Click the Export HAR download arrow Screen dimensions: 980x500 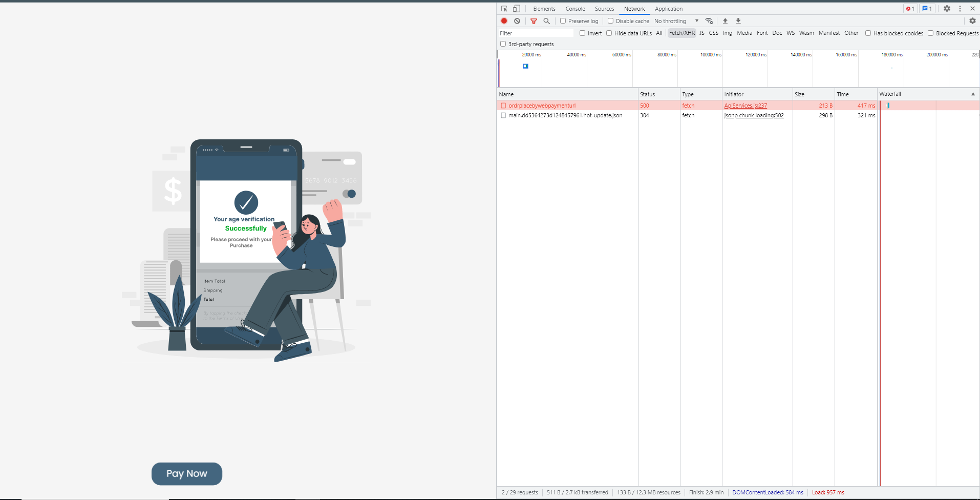click(x=738, y=21)
